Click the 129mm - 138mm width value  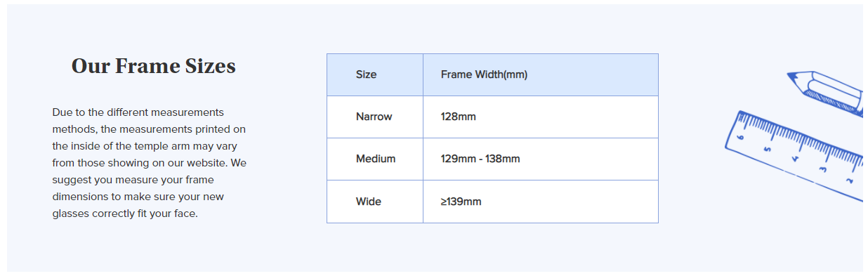[x=480, y=159]
